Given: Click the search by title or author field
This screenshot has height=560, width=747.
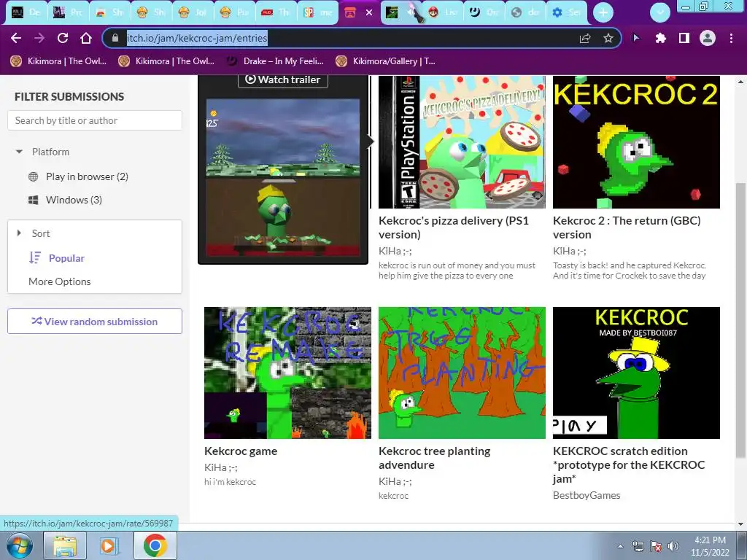Looking at the screenshot, I should click(x=95, y=120).
